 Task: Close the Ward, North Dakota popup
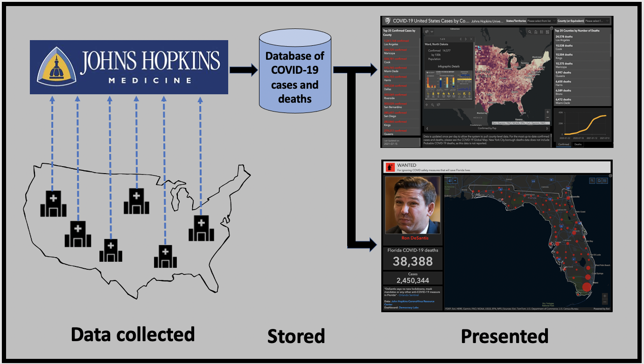(x=471, y=39)
